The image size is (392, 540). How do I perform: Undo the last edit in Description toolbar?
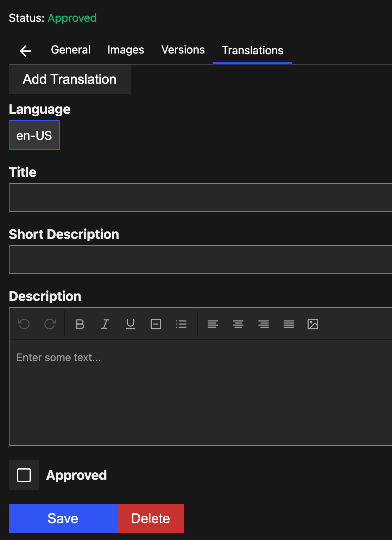click(x=24, y=324)
